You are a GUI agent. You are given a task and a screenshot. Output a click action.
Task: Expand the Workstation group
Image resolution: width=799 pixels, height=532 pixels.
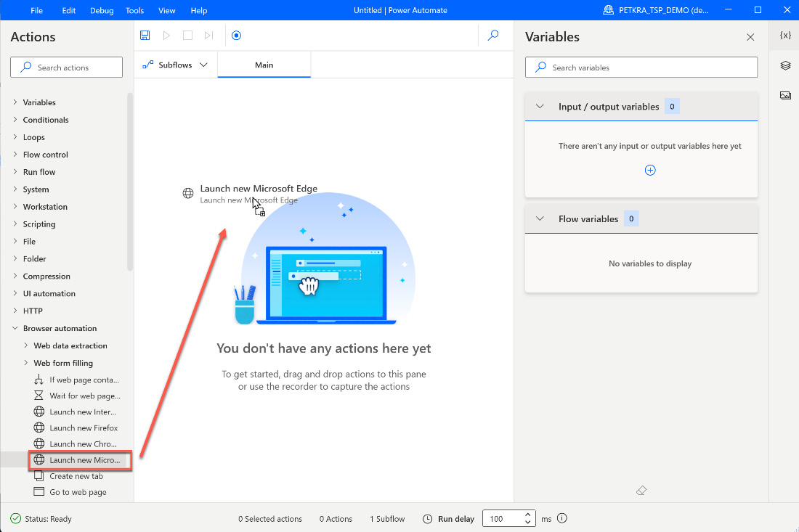coord(15,206)
